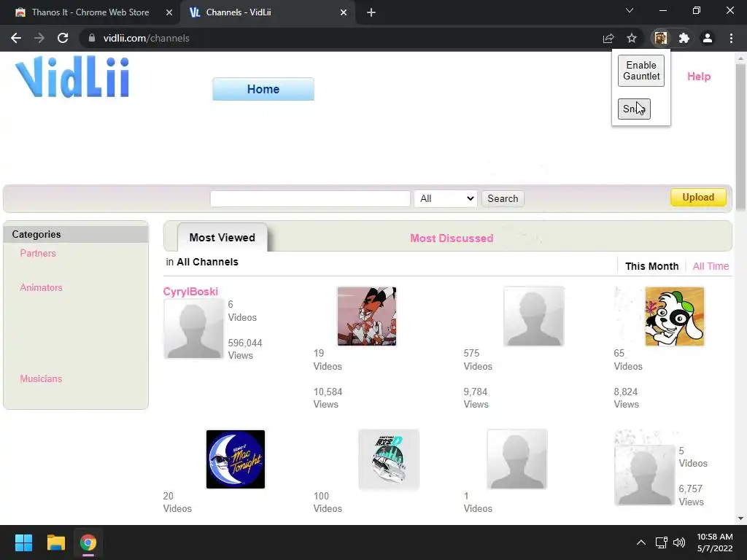The width and height of the screenshot is (747, 560).
Task: Open CyrylBoski channel link
Action: click(x=190, y=292)
